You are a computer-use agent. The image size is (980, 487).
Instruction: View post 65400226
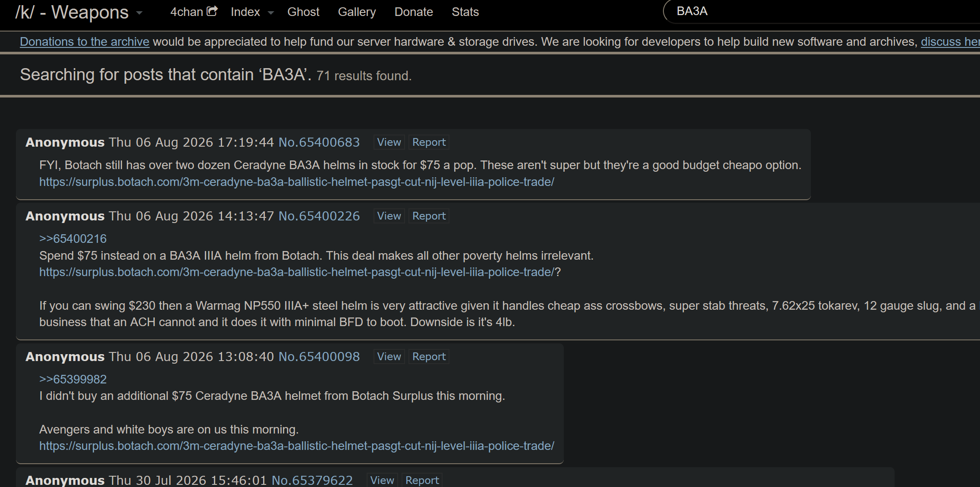click(389, 216)
